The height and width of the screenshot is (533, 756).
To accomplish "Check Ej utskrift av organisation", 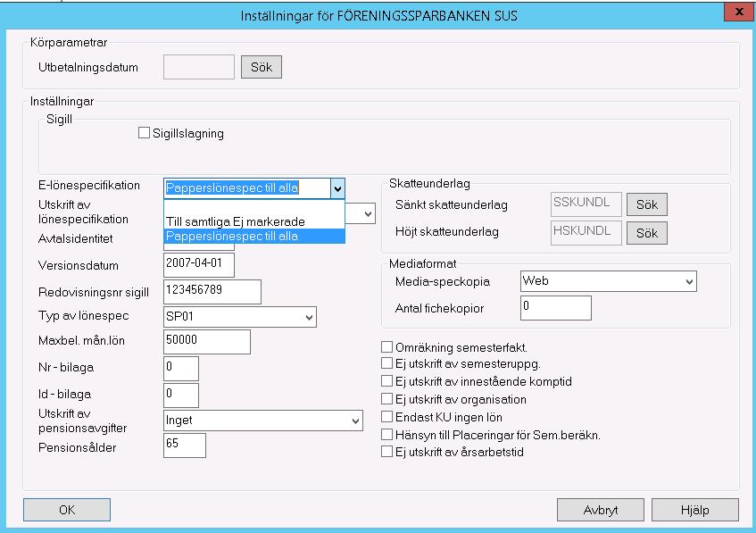I will point(386,399).
